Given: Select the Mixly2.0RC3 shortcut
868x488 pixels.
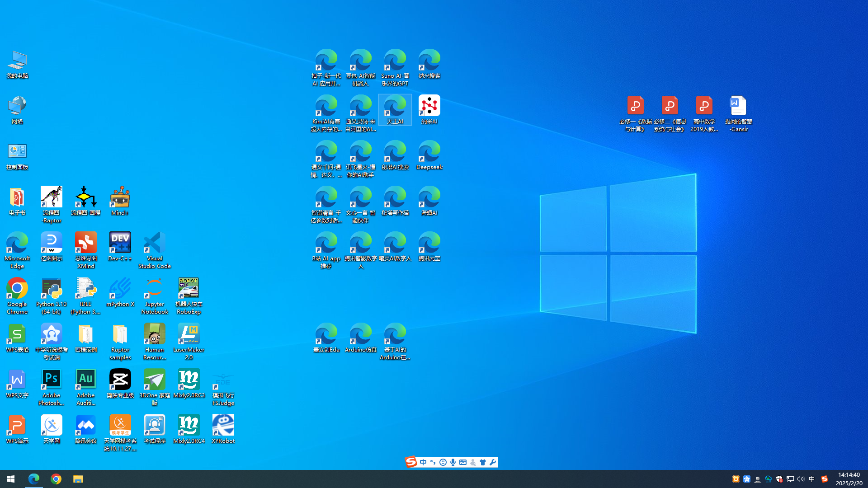Looking at the screenshot, I should pos(189,385).
